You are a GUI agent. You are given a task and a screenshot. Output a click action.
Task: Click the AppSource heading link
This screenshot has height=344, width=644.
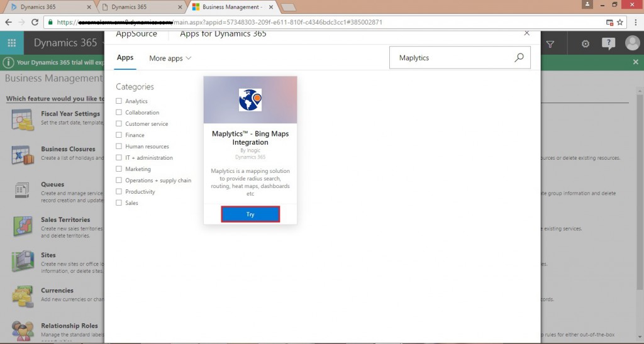(136, 34)
